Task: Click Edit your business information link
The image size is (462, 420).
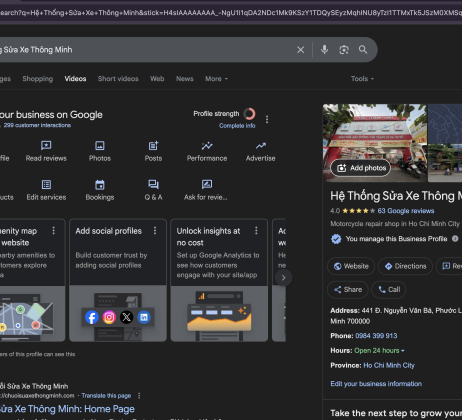Action: point(376,384)
